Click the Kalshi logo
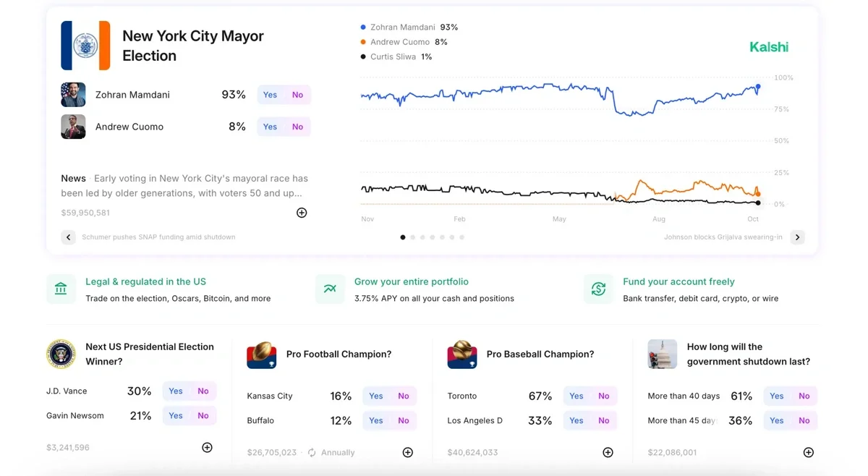This screenshot has width=868, height=476. 768,47
